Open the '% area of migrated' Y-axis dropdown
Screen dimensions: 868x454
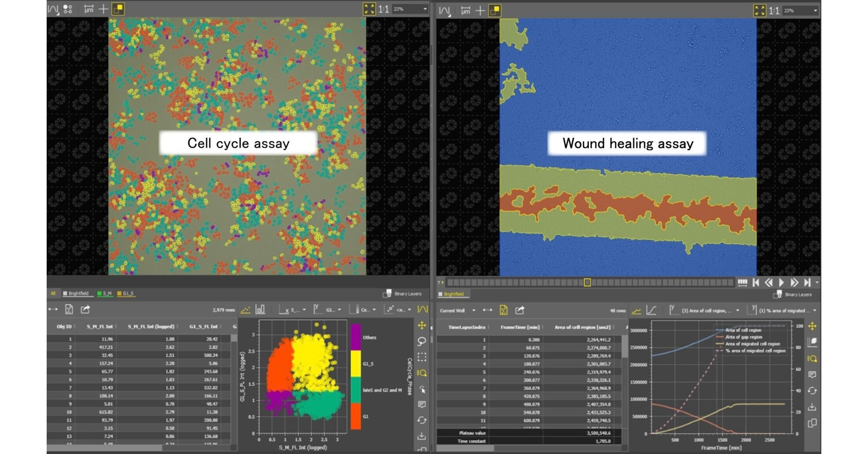tap(814, 310)
